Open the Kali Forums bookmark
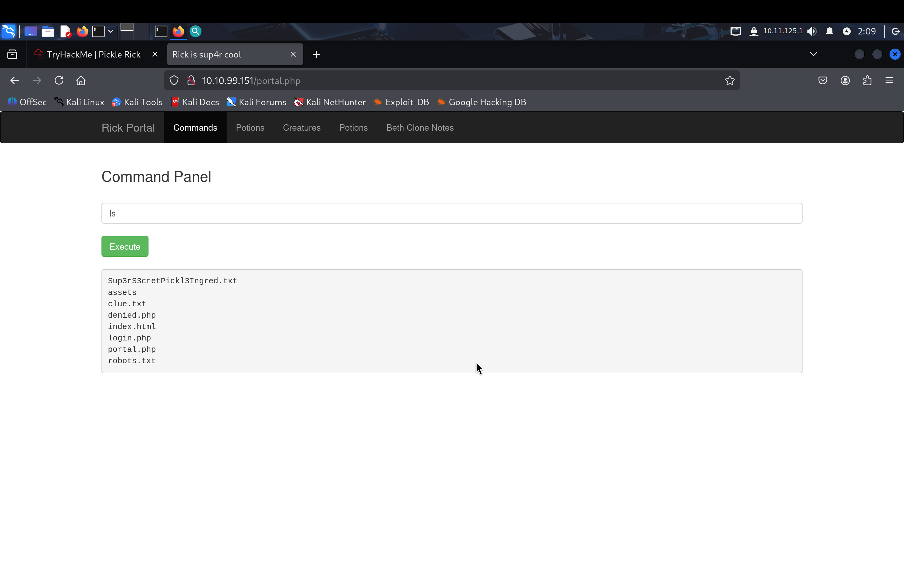The width and height of the screenshot is (904, 588). [256, 102]
